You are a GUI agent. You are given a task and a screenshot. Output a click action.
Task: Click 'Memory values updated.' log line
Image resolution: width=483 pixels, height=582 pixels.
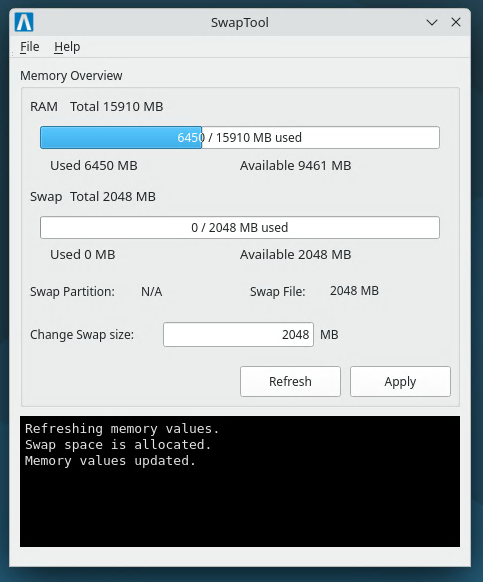[110, 461]
